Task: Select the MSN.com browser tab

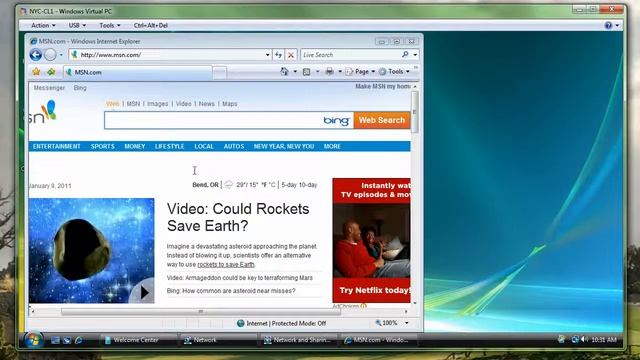Action: click(138, 72)
